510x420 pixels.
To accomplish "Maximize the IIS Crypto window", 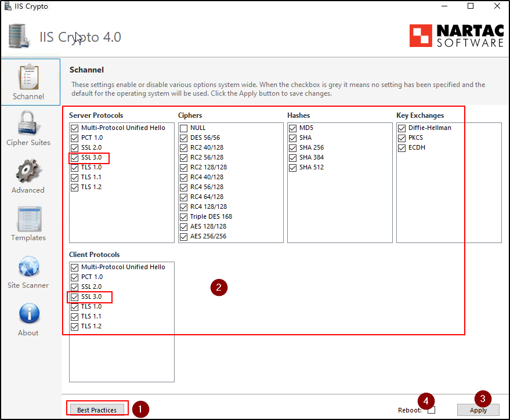I will coord(471,6).
